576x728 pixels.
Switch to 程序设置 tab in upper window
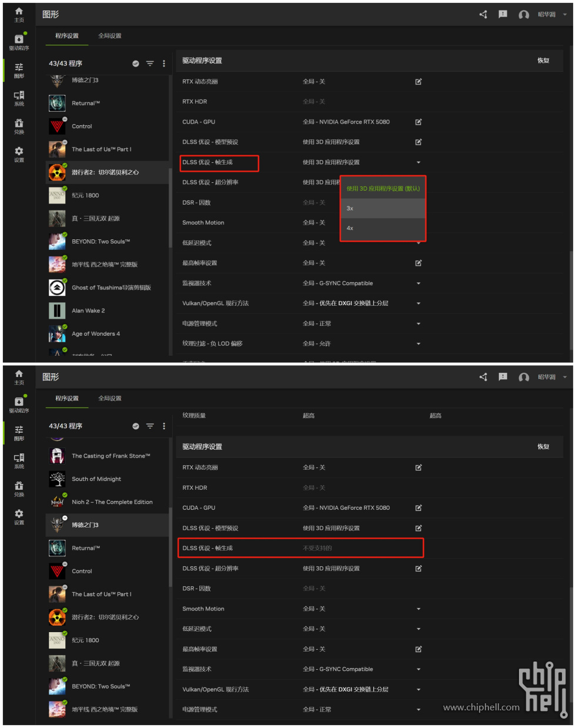click(67, 36)
